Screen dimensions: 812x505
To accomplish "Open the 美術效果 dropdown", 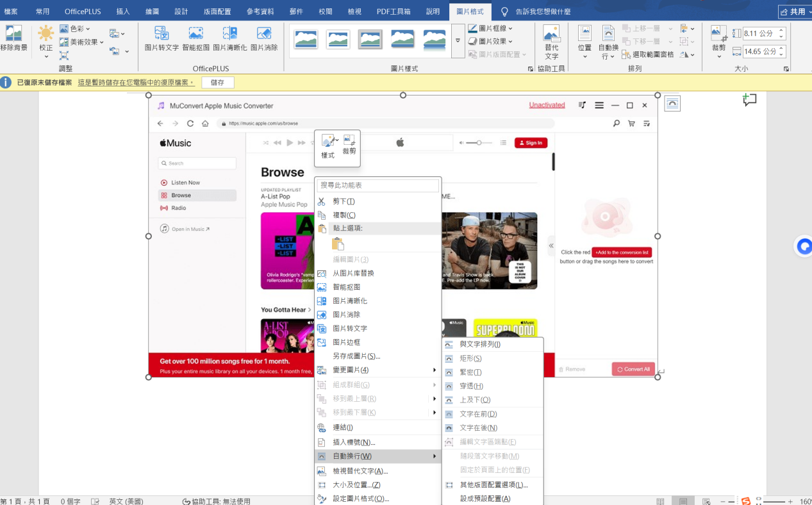I will tap(81, 42).
